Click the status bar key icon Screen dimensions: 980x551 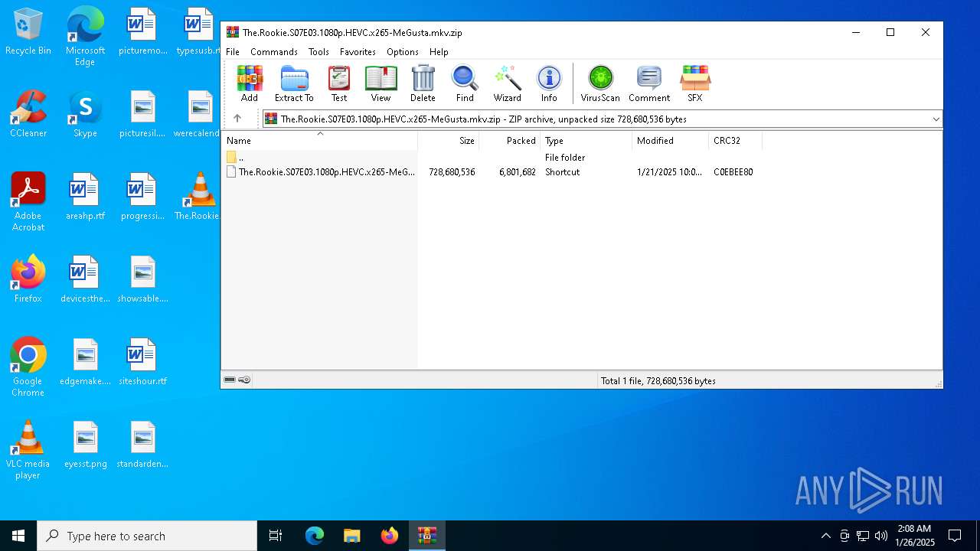(x=244, y=380)
